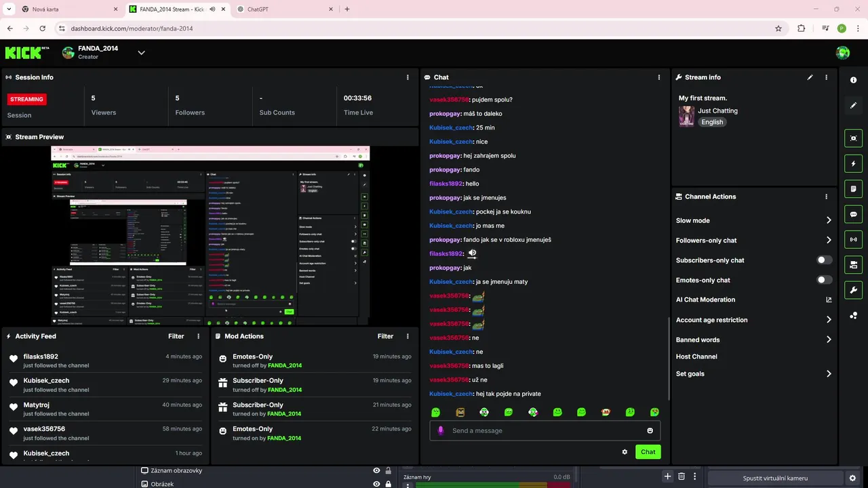Open chat settings gear next to Chat button
Viewport: 868px width, 488px height.
625,452
